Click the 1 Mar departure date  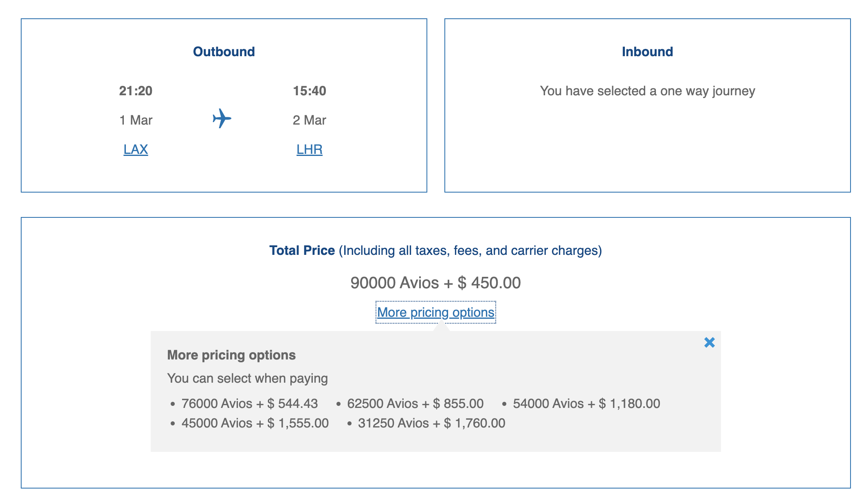tap(136, 120)
